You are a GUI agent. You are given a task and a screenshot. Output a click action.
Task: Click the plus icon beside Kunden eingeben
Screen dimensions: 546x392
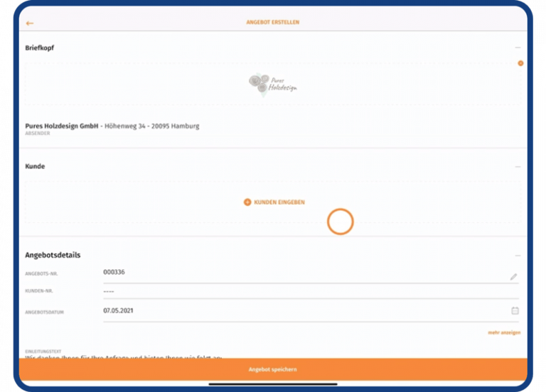247,202
